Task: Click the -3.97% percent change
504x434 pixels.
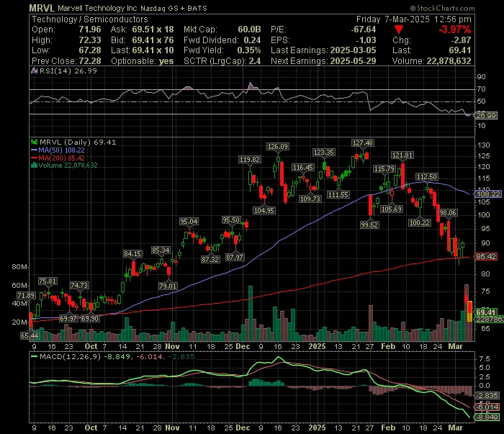Action: coord(455,30)
